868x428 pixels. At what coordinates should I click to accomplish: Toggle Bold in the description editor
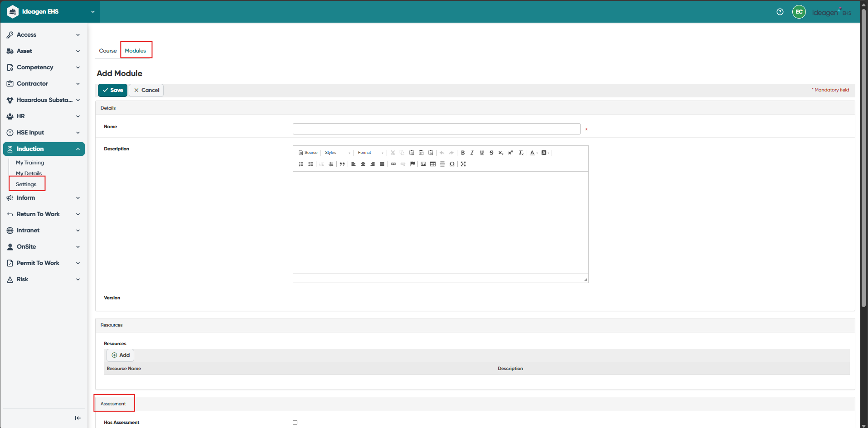pos(463,153)
